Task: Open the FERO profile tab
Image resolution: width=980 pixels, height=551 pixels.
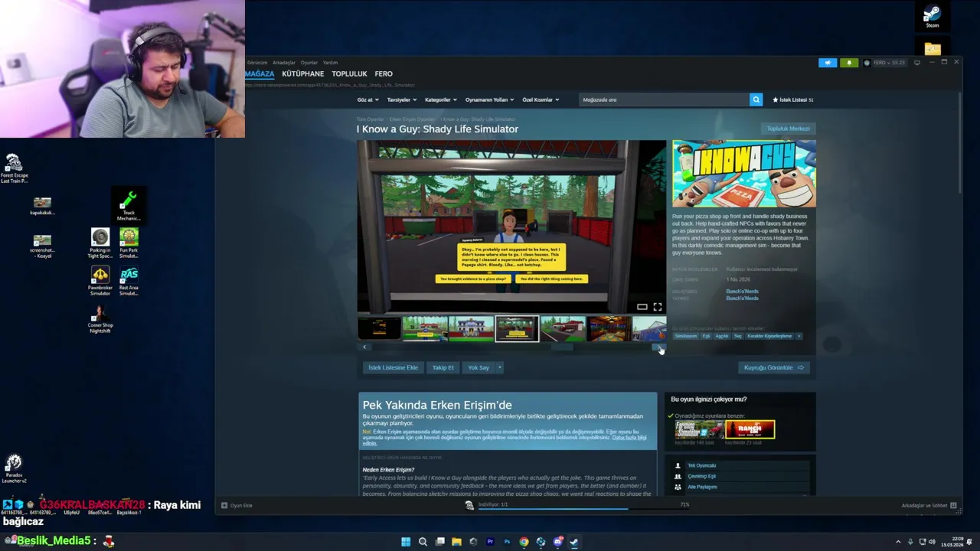Action: coord(384,74)
